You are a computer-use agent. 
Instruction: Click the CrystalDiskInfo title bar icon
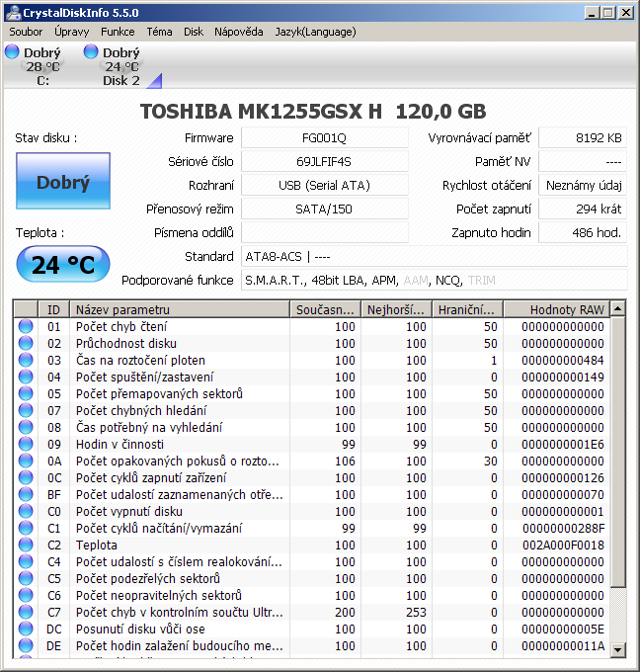13,13
